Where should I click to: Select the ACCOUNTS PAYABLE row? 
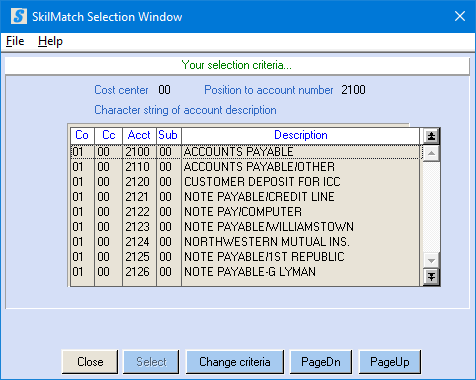pyautogui.click(x=245, y=152)
